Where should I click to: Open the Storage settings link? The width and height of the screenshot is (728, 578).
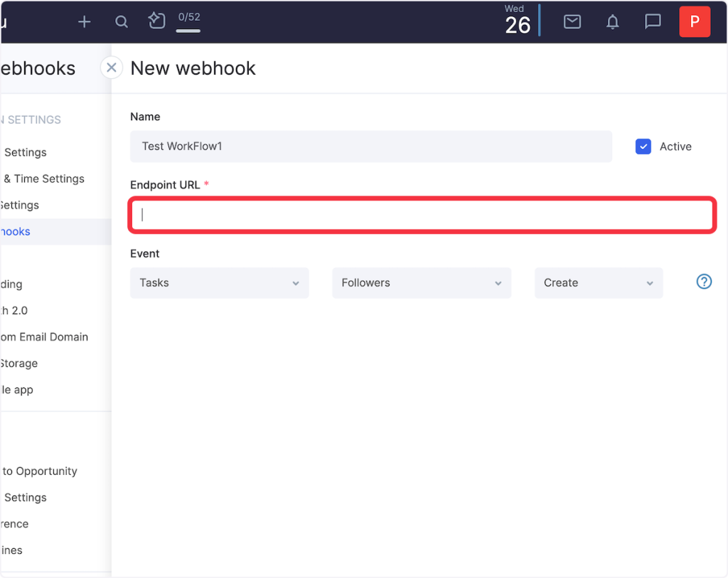(x=19, y=363)
